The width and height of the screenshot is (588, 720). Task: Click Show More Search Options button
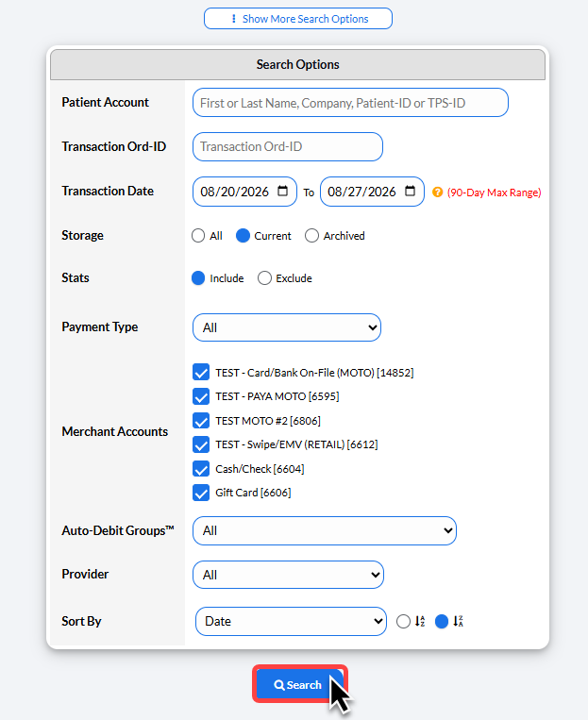(x=298, y=19)
